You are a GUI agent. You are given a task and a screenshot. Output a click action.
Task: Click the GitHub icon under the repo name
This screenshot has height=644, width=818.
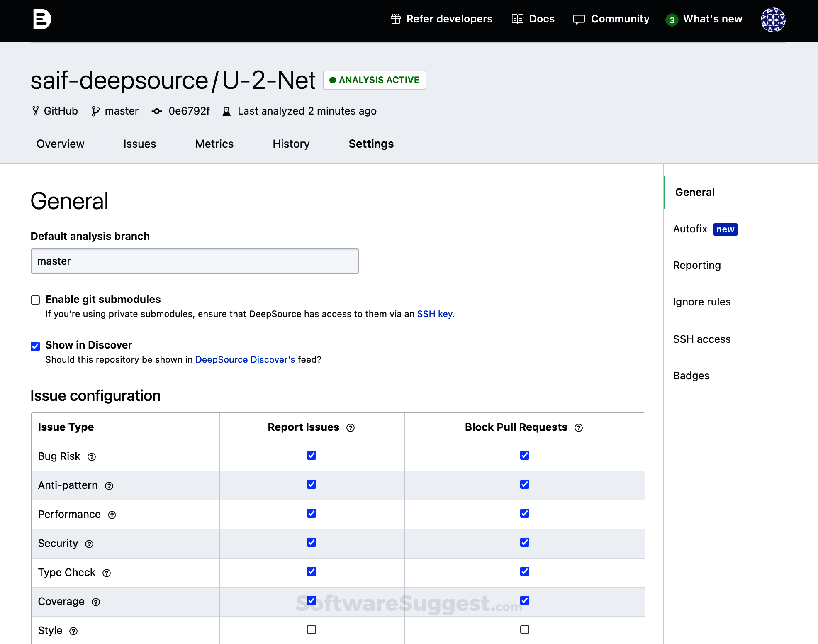click(35, 111)
